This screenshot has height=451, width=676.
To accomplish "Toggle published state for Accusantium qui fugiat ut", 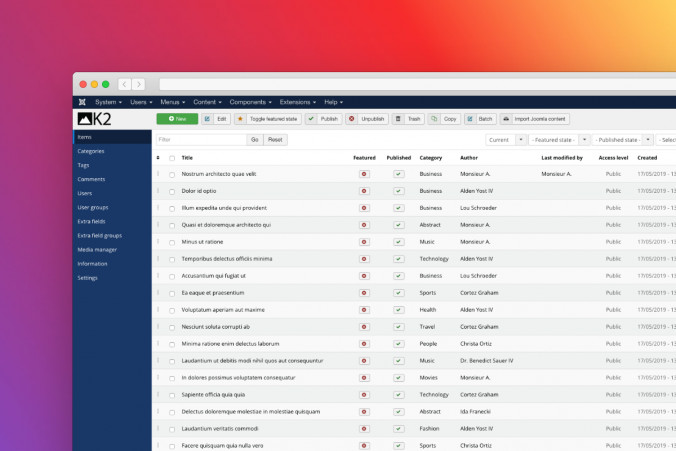I will pos(399,276).
